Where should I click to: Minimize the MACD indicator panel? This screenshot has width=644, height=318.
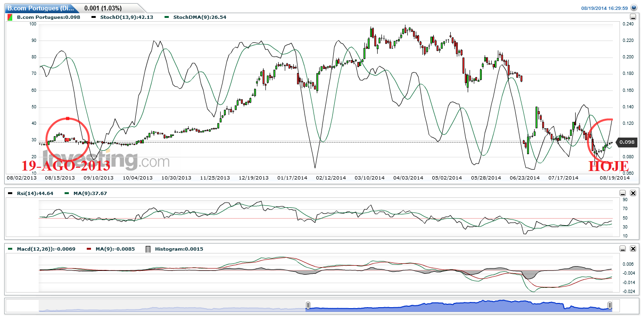coord(622,249)
